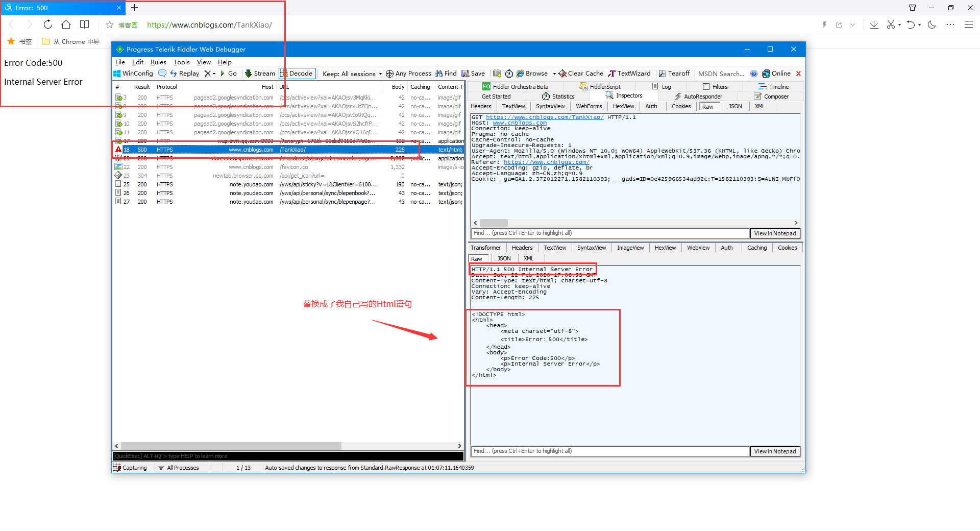Toggle Stream mode in Fiddler toolbar
This screenshot has width=980, height=531.
[260, 74]
